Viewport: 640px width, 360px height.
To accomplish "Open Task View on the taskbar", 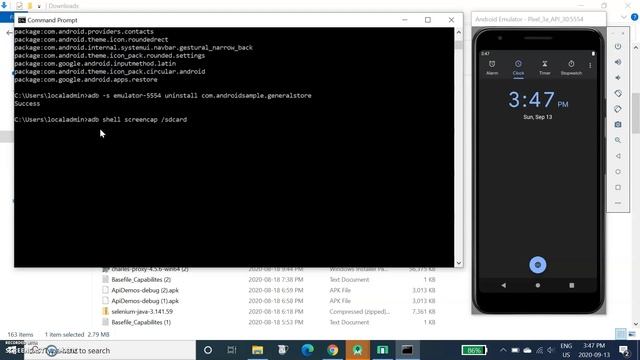I will pos(232,350).
